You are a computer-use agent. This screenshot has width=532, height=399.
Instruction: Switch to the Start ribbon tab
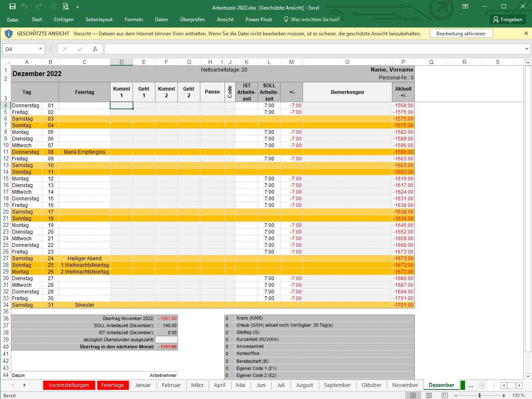click(37, 20)
